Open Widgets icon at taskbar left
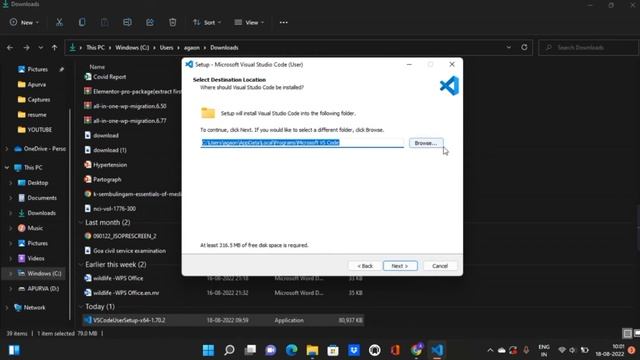 14,350
